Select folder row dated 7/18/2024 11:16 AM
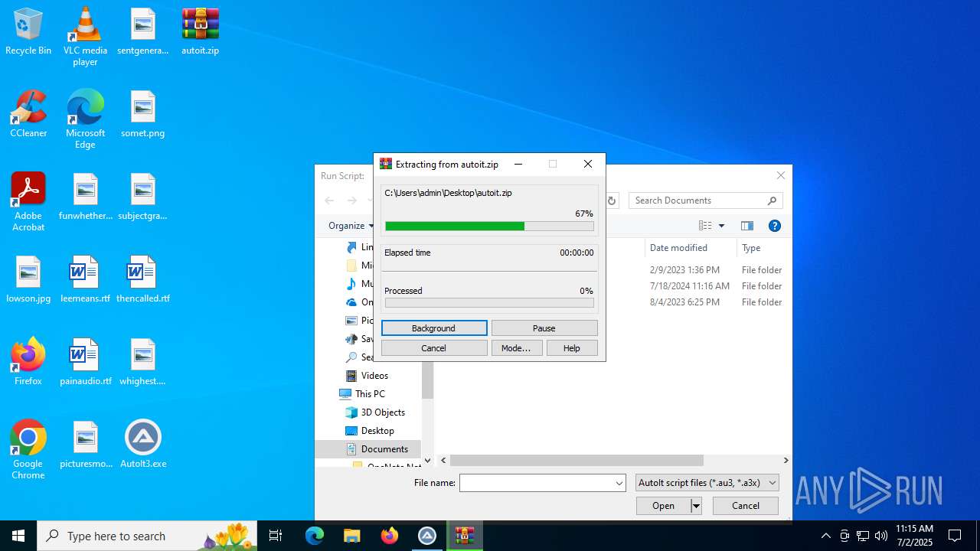 pyautogui.click(x=612, y=286)
